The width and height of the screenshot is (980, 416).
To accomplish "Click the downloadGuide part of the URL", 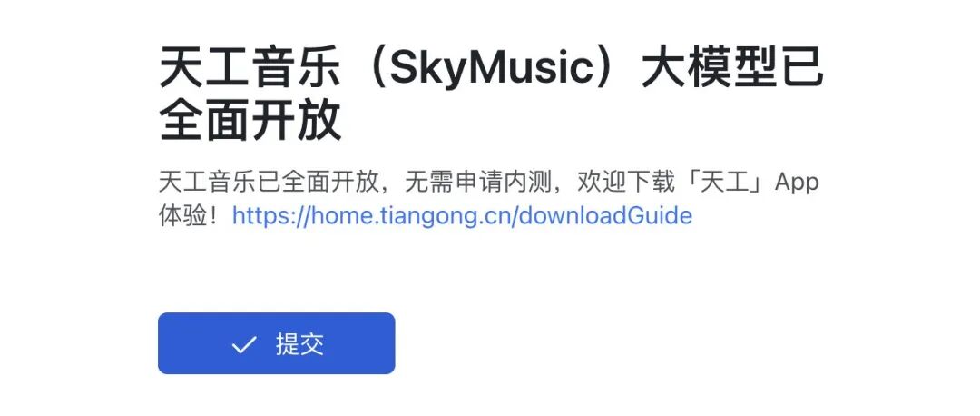I will [x=605, y=216].
